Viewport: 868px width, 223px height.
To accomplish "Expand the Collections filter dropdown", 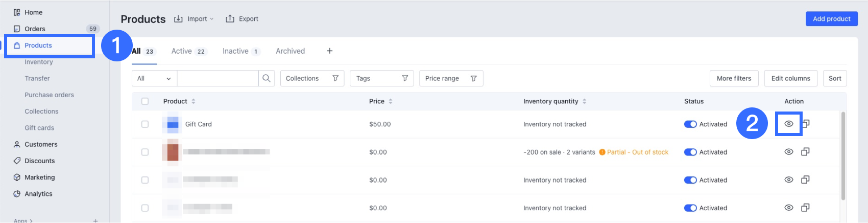I will (x=312, y=78).
